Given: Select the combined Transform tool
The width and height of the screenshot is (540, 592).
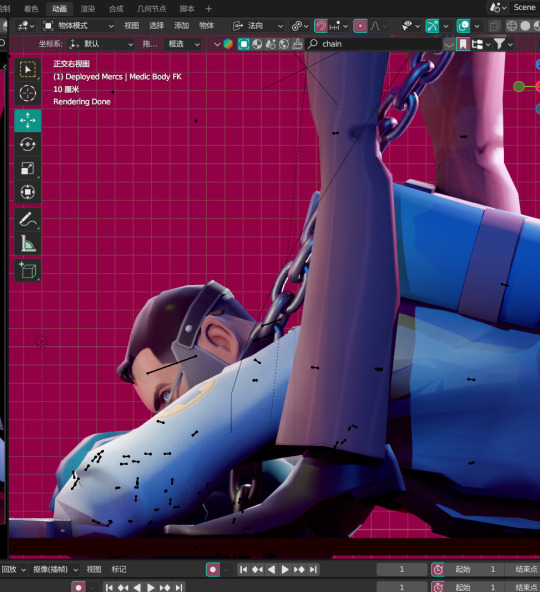Looking at the screenshot, I should tap(28, 192).
